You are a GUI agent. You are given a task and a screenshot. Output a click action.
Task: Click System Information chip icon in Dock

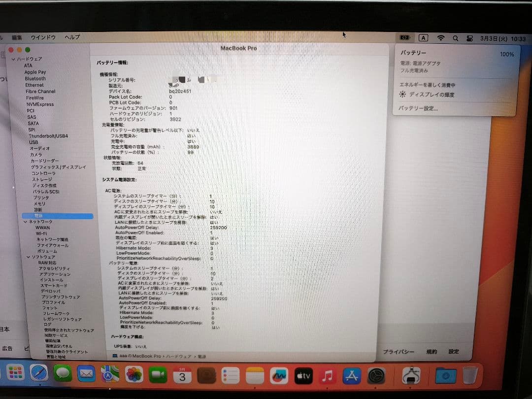411,376
